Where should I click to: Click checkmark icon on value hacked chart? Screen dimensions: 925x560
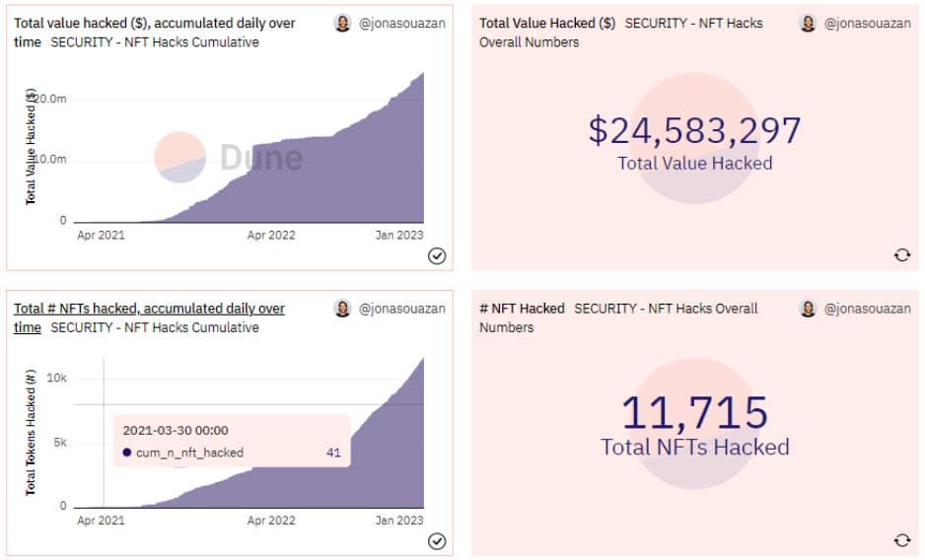point(437,256)
